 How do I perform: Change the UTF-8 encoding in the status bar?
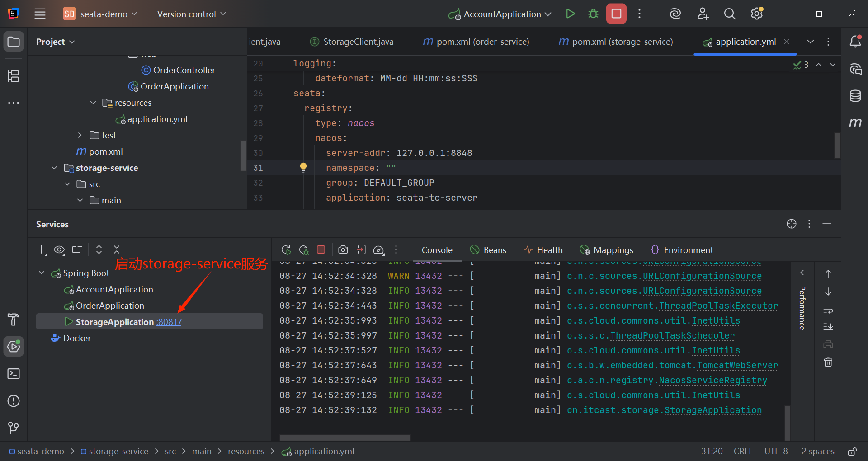(x=776, y=451)
